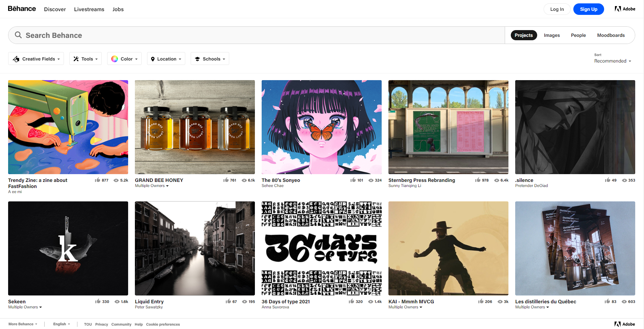Select the People search tab

[578, 35]
